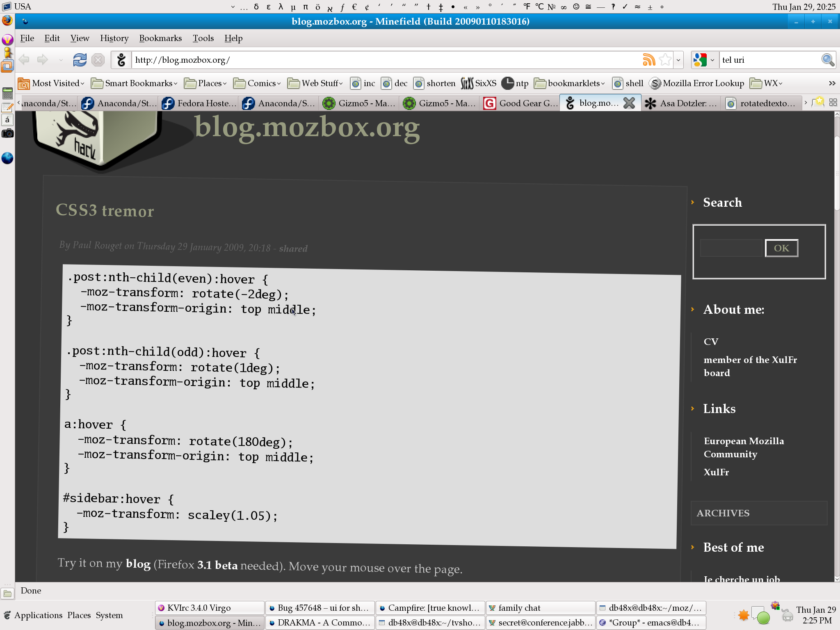Switch to the Fedora Hoste... tab

[x=199, y=103]
